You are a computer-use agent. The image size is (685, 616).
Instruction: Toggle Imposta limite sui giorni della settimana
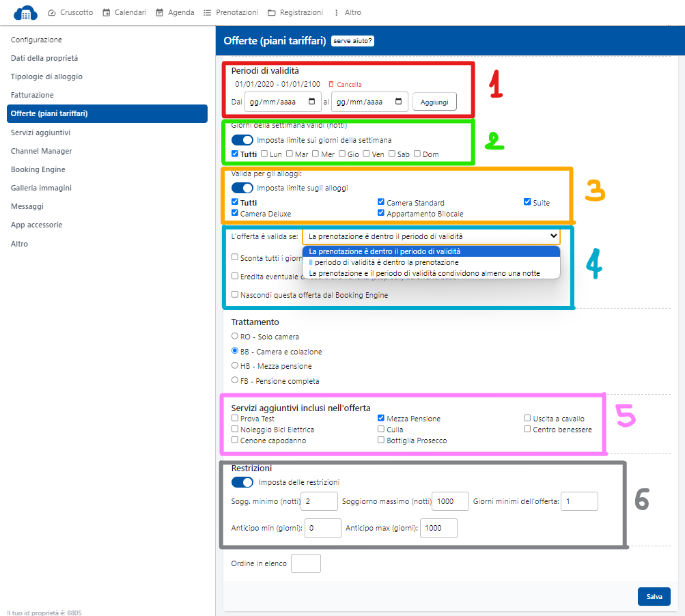tap(242, 140)
